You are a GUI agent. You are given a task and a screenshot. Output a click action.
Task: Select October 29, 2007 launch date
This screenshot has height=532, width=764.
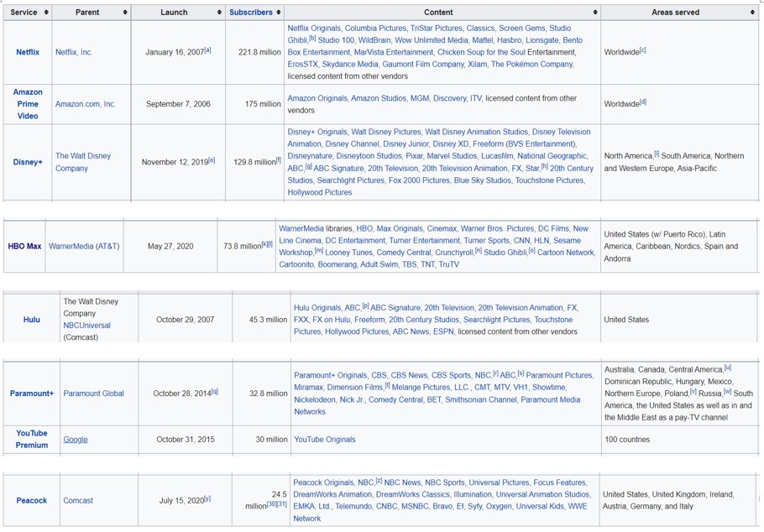coord(186,320)
